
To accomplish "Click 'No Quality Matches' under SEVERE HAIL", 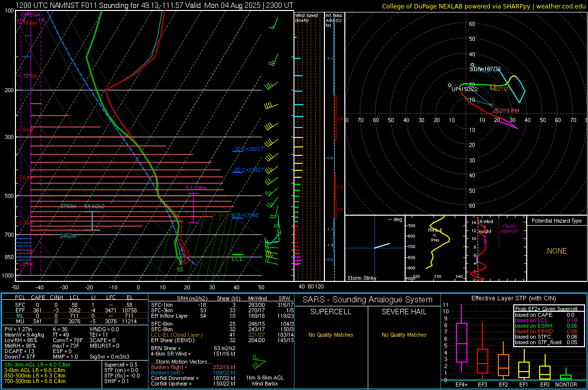I will coord(404,335).
